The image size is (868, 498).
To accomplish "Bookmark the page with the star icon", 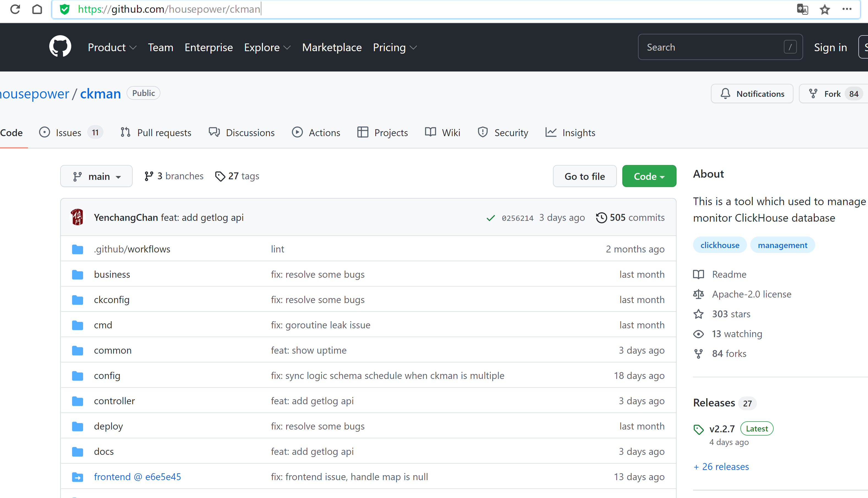I will pos(825,9).
